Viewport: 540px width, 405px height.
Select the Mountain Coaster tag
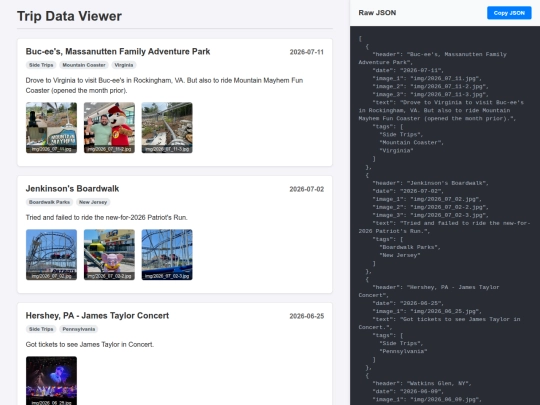(84, 65)
